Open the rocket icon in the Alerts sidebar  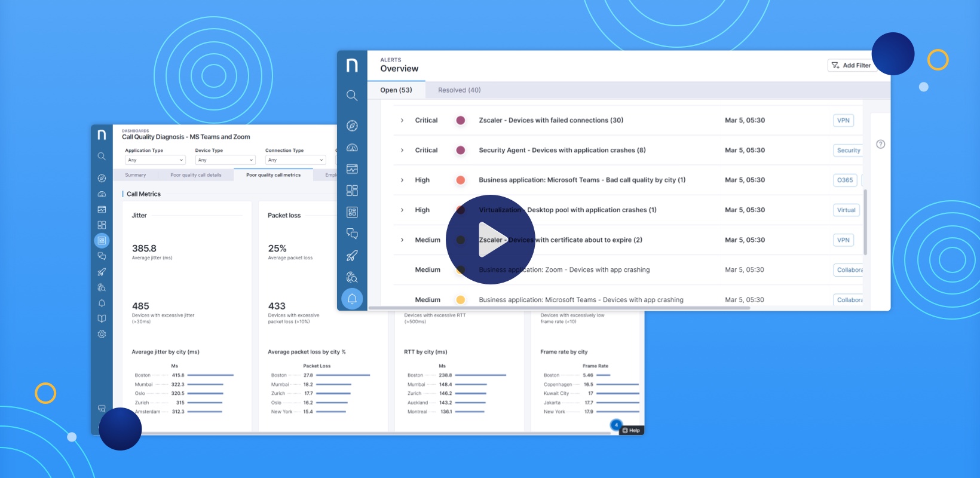[x=352, y=256]
